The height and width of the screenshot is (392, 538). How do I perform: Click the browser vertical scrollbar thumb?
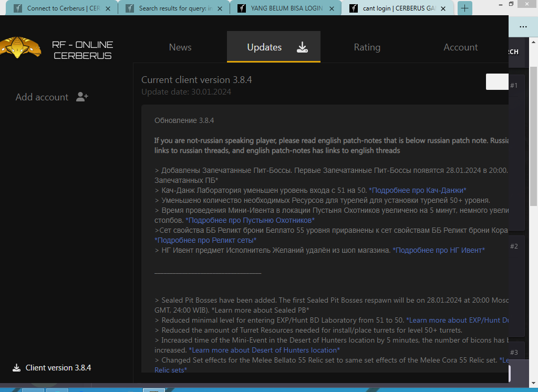pos(533,136)
